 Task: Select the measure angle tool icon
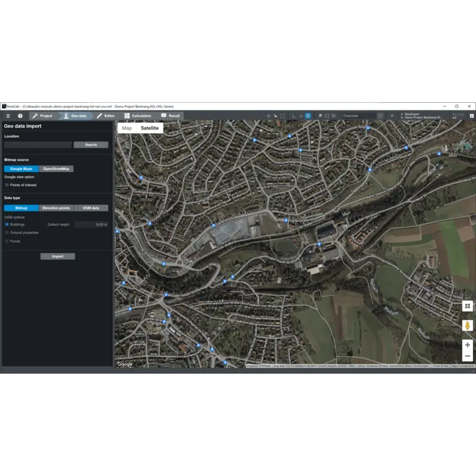(x=294, y=116)
